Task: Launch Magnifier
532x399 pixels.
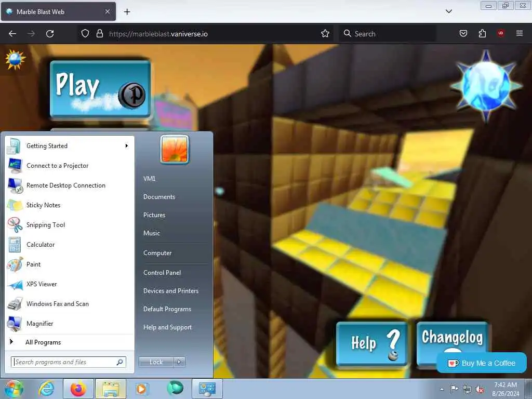Action: pos(70,323)
